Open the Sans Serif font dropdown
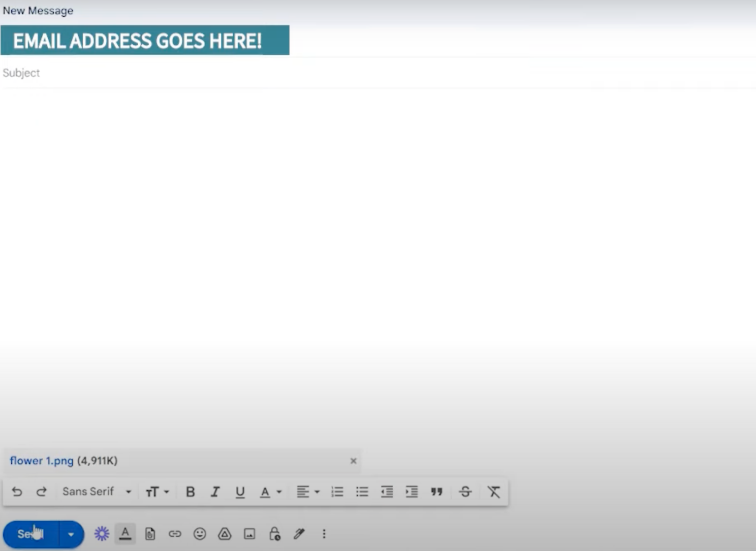 pyautogui.click(x=96, y=491)
